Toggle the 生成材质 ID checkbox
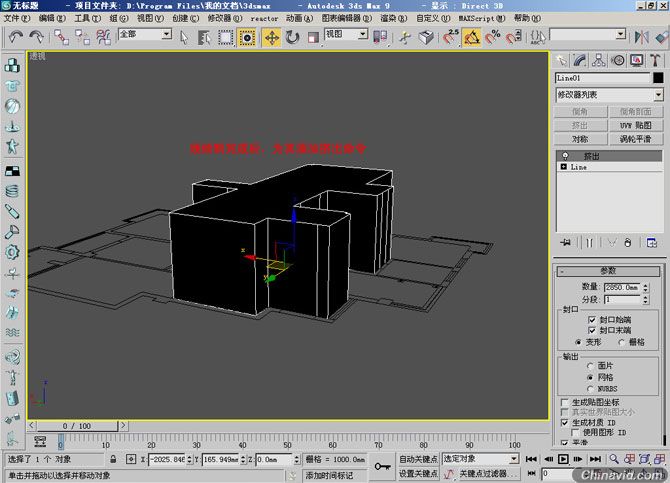Screen dimensions: 670x483 [x=564, y=423]
